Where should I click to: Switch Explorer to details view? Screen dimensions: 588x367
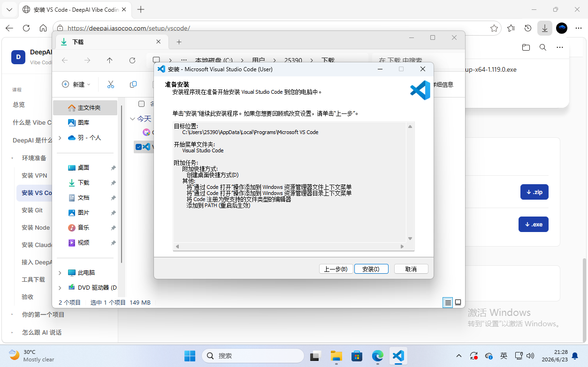click(x=448, y=303)
